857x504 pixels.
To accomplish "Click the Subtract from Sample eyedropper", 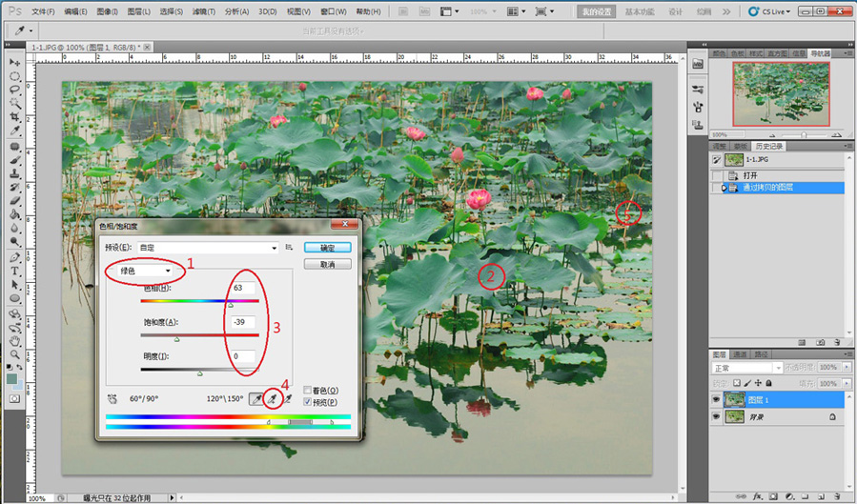I will pyautogui.click(x=288, y=399).
